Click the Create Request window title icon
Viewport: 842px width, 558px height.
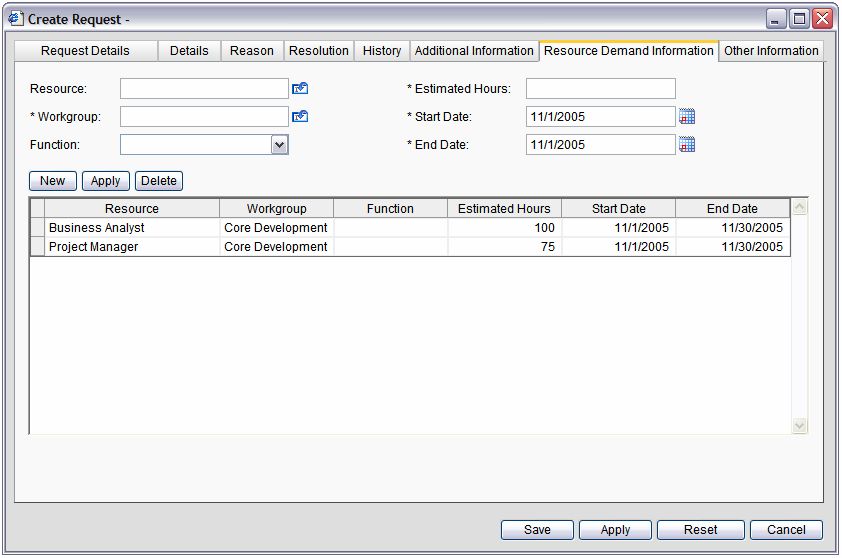[x=16, y=19]
